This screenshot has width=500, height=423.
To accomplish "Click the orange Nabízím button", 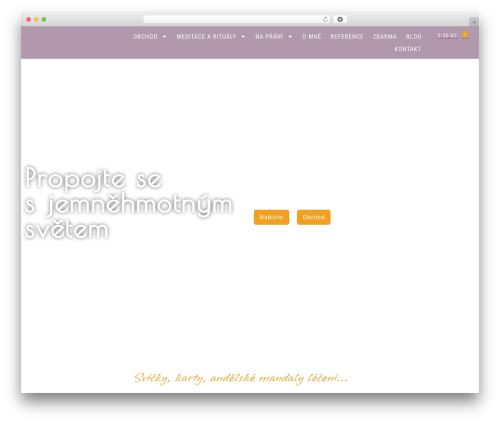I will (271, 217).
